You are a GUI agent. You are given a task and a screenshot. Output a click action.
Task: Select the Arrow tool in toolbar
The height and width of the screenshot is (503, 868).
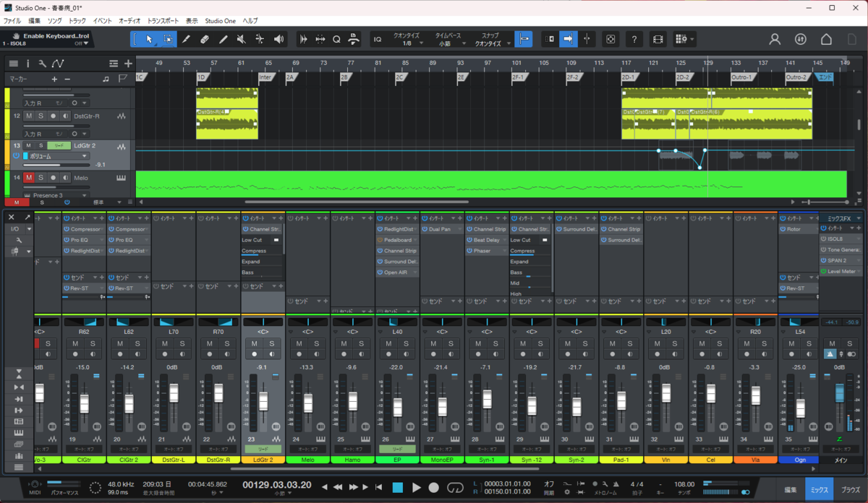click(x=150, y=39)
